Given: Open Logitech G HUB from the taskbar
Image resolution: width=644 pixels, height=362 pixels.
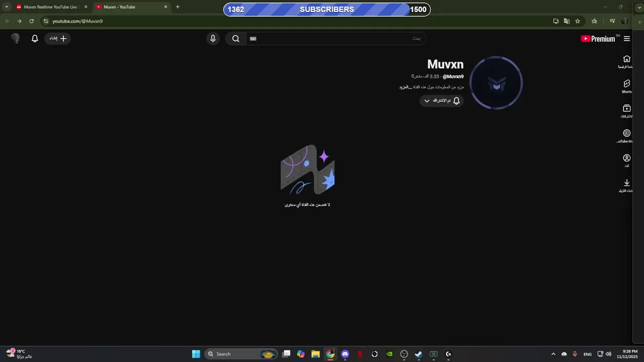Looking at the screenshot, I should [x=448, y=354].
